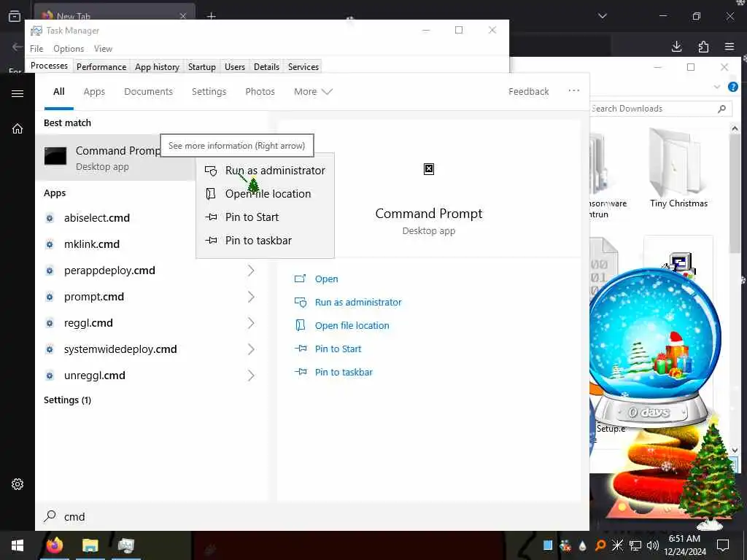This screenshot has width=747, height=560.
Task: Click the gear file icon beside mklink.cmd
Action: click(x=50, y=244)
